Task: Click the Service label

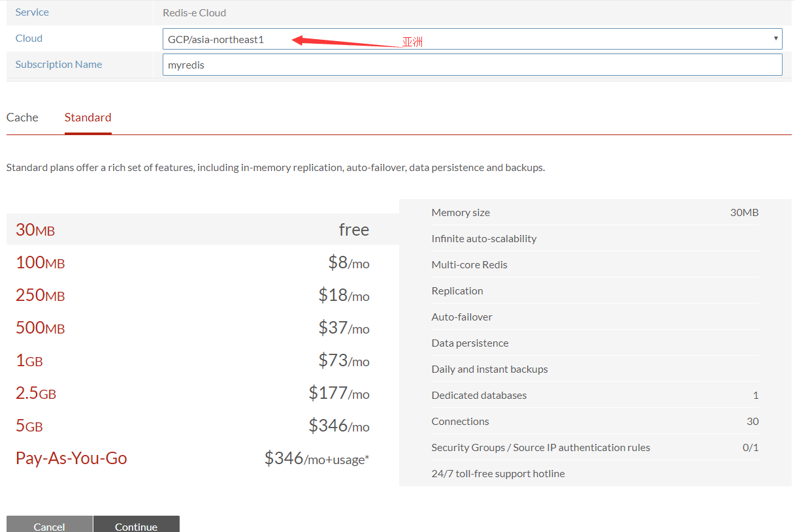Action: (32, 12)
